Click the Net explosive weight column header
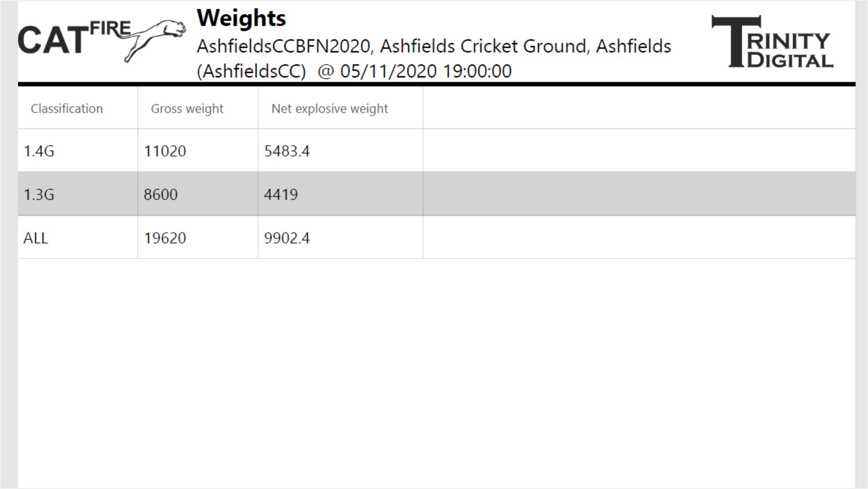The image size is (868, 489). click(329, 109)
